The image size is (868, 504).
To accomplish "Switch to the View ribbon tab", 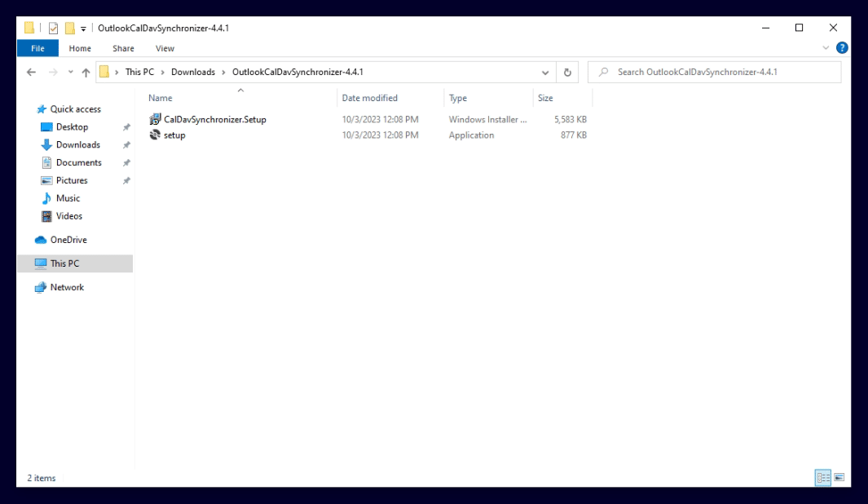I will (x=165, y=48).
